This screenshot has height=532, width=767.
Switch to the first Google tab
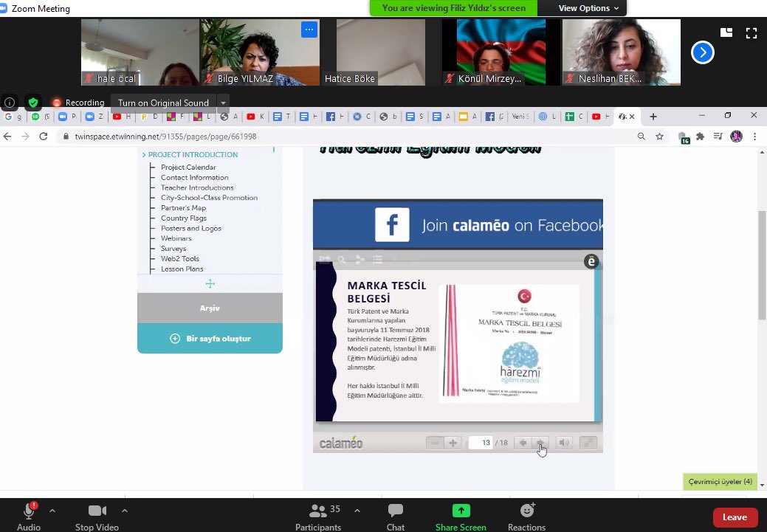13,117
